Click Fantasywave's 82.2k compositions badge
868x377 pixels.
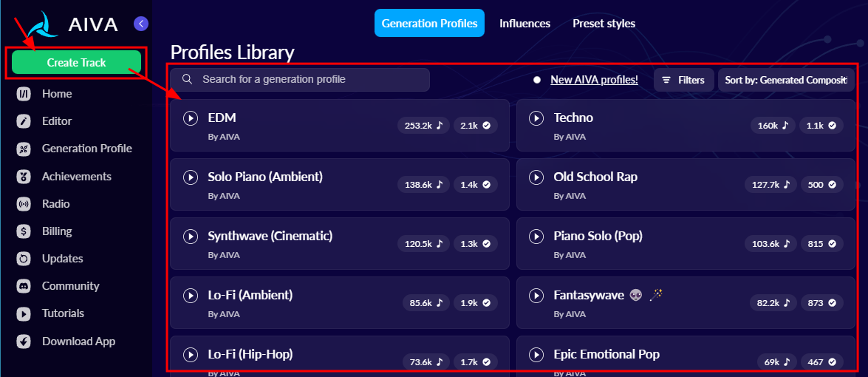(x=773, y=303)
